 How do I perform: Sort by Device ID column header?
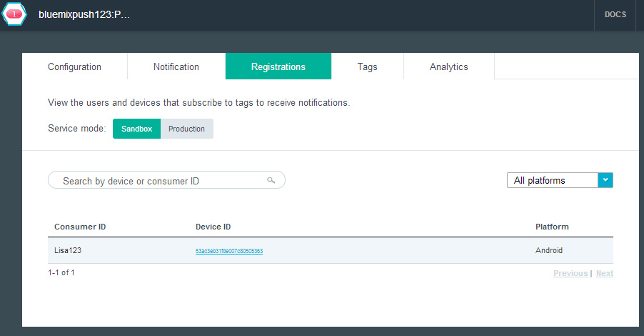tap(213, 227)
